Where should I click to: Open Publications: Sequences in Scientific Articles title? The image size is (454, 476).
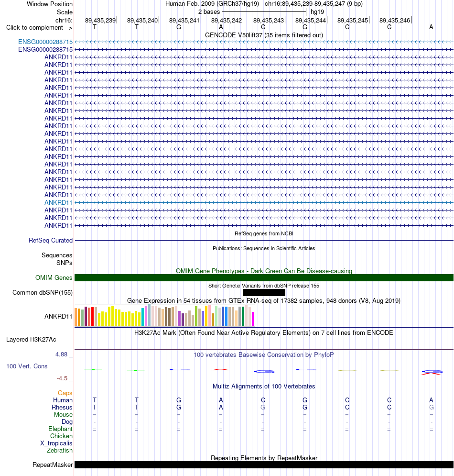[x=264, y=248]
